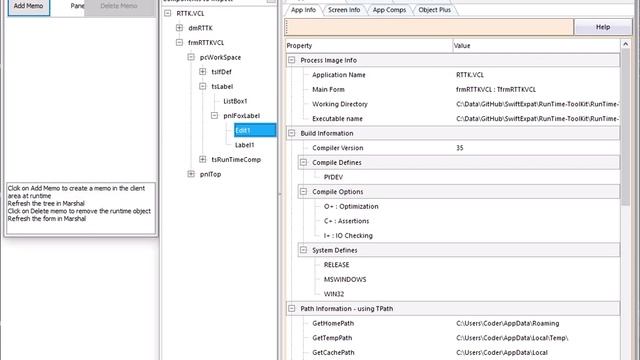This screenshot has height=360, width=640.
Task: Select the pnlTop tree item label
Action: (210, 174)
